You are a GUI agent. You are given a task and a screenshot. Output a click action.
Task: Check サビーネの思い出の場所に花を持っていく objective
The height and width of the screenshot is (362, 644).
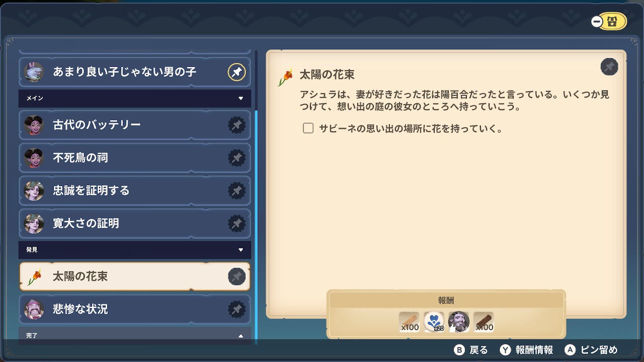308,128
